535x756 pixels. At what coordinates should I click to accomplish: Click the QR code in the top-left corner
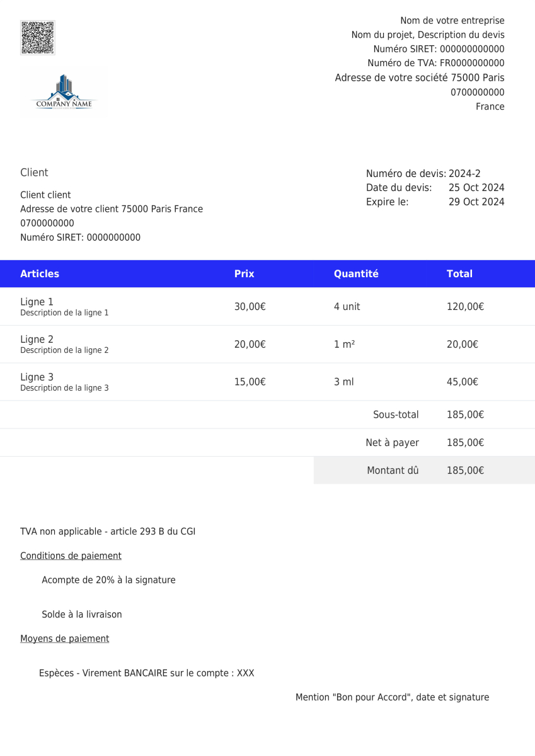(x=37, y=37)
